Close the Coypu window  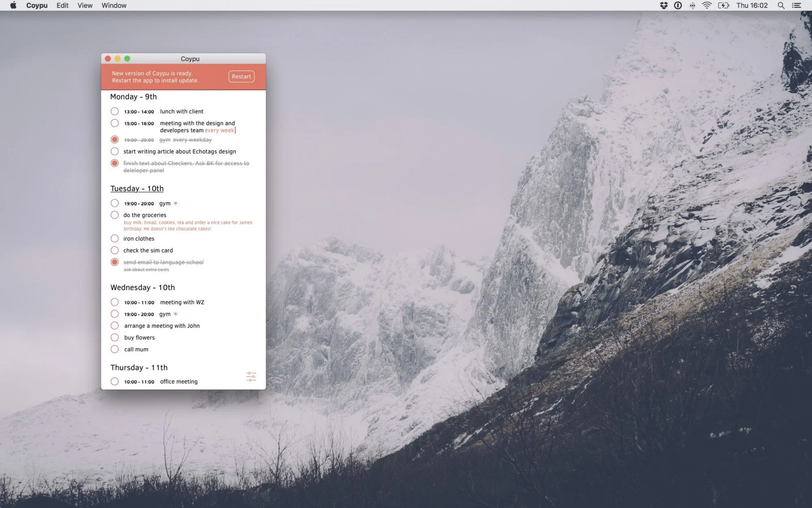pos(108,59)
